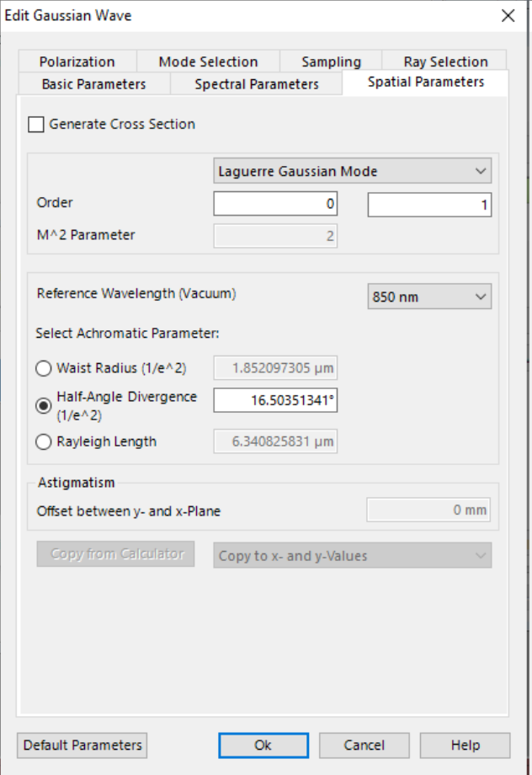Switch to the Polarization tab

[x=77, y=61]
